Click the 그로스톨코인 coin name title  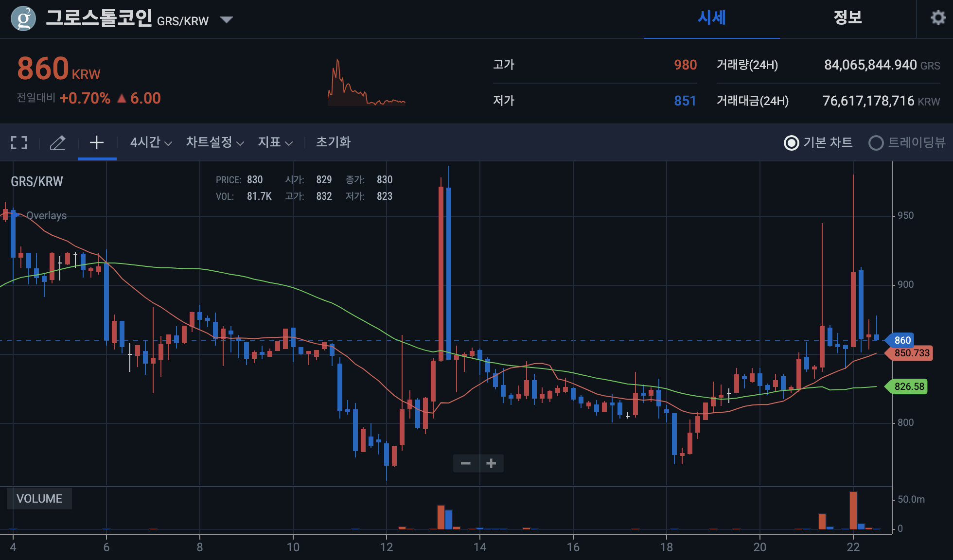(x=99, y=18)
